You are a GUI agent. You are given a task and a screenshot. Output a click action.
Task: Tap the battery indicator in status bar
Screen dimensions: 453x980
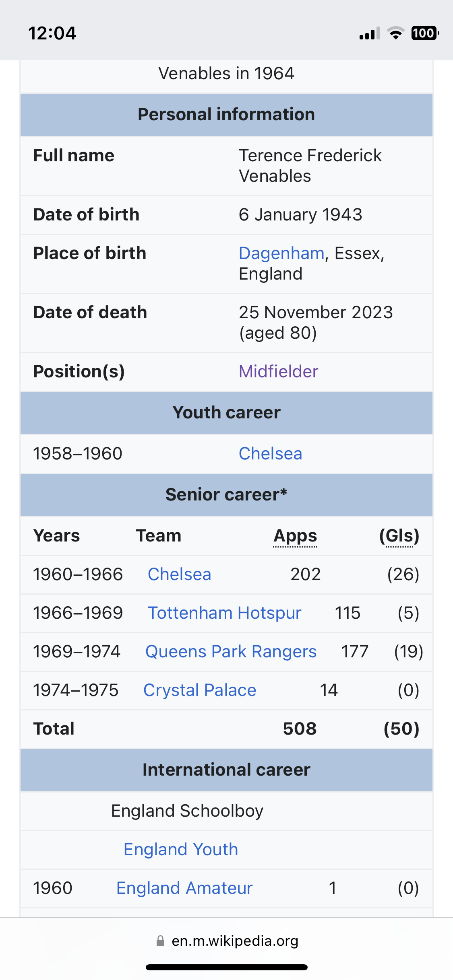click(x=425, y=33)
